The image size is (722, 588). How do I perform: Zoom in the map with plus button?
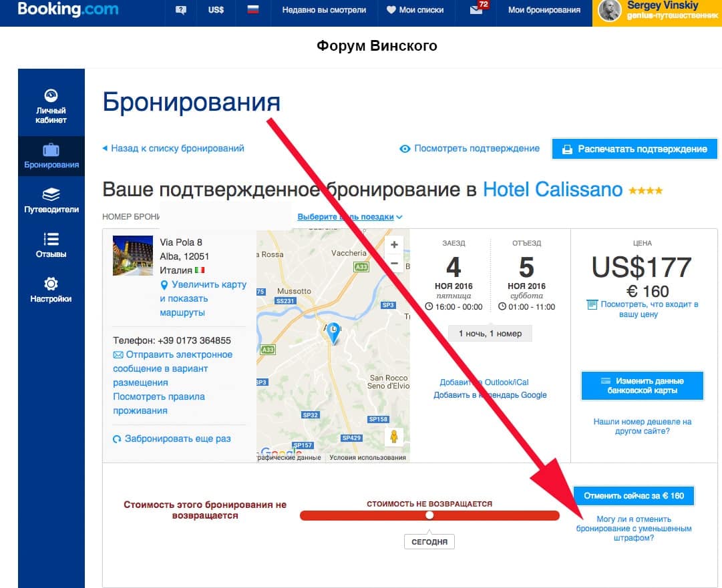tap(394, 245)
